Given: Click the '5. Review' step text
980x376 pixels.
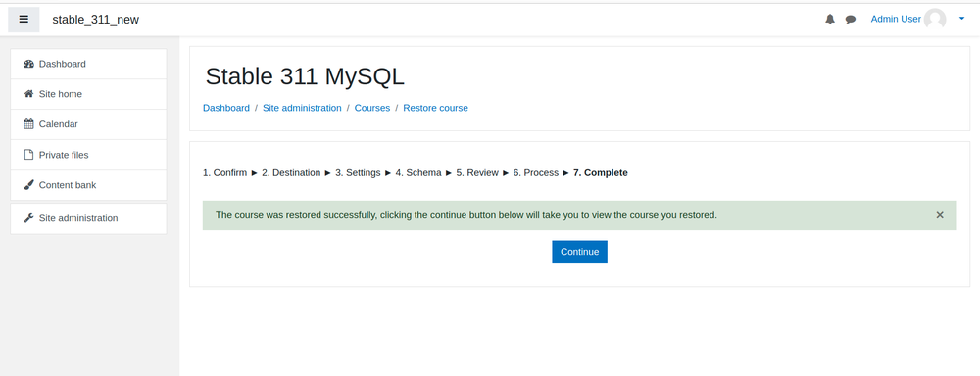Looking at the screenshot, I should coord(477,173).
